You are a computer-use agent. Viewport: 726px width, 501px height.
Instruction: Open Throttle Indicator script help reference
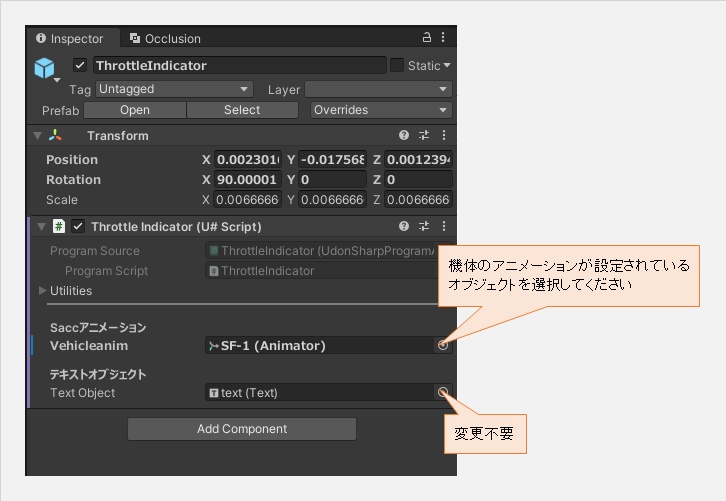[x=404, y=226]
